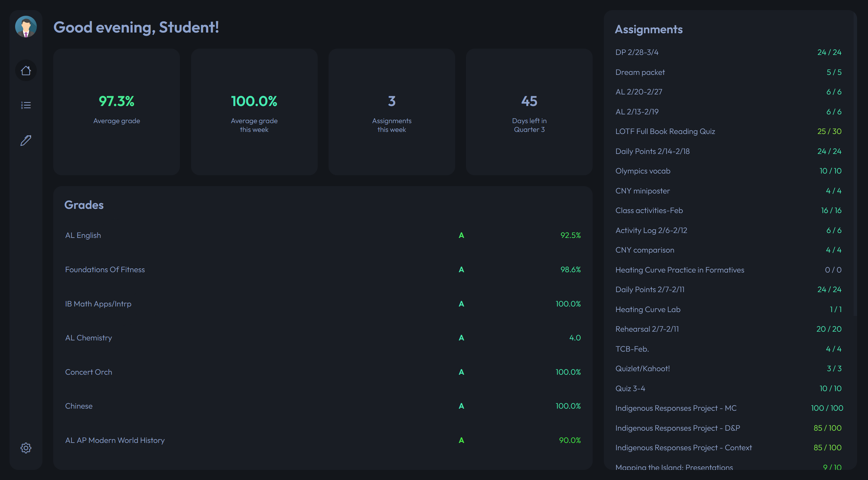Image resolution: width=868 pixels, height=480 pixels.
Task: Click the Days left in Quarter 3 card
Action: [529, 111]
